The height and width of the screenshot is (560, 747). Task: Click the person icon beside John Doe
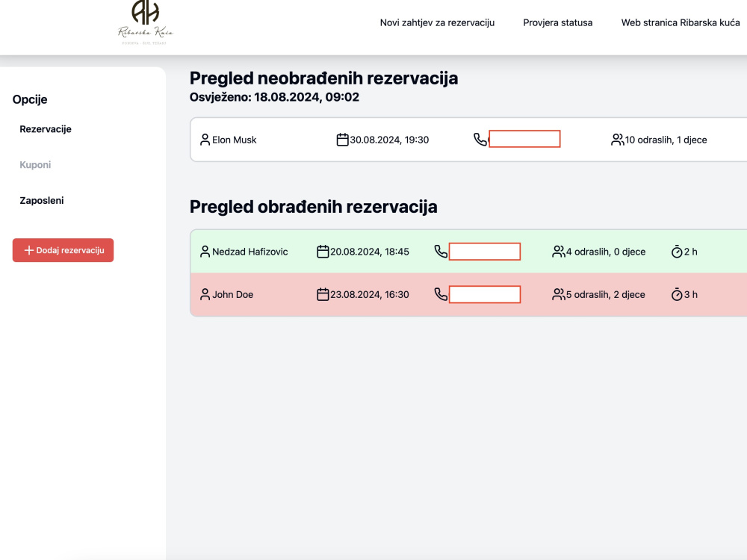pyautogui.click(x=205, y=294)
